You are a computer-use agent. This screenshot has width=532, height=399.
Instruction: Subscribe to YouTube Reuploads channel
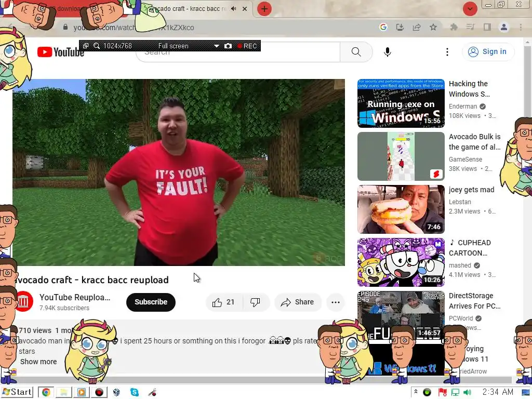pos(151,302)
